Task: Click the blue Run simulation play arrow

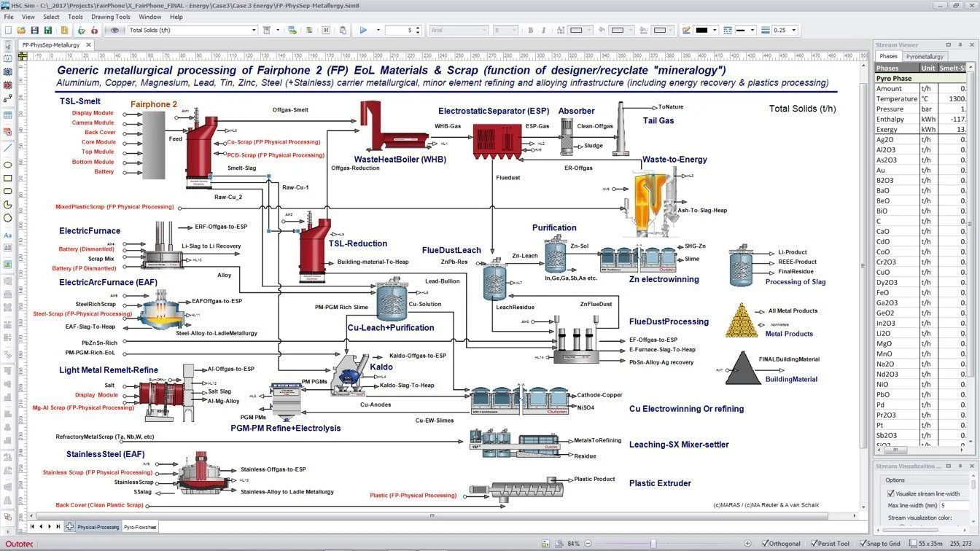Action: 363,30
